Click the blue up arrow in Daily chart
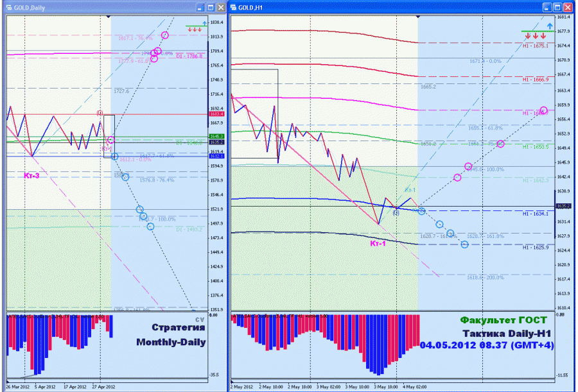This screenshot has height=392, width=578. [205, 23]
